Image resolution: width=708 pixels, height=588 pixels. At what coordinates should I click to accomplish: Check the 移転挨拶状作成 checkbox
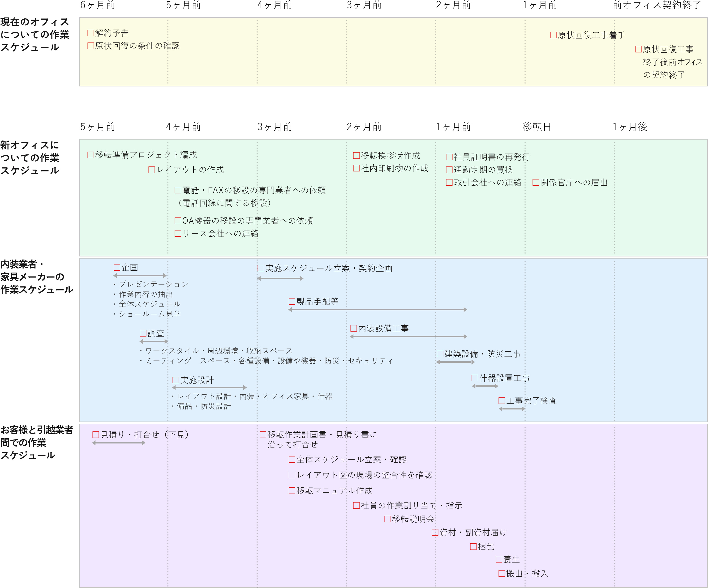pos(356,155)
